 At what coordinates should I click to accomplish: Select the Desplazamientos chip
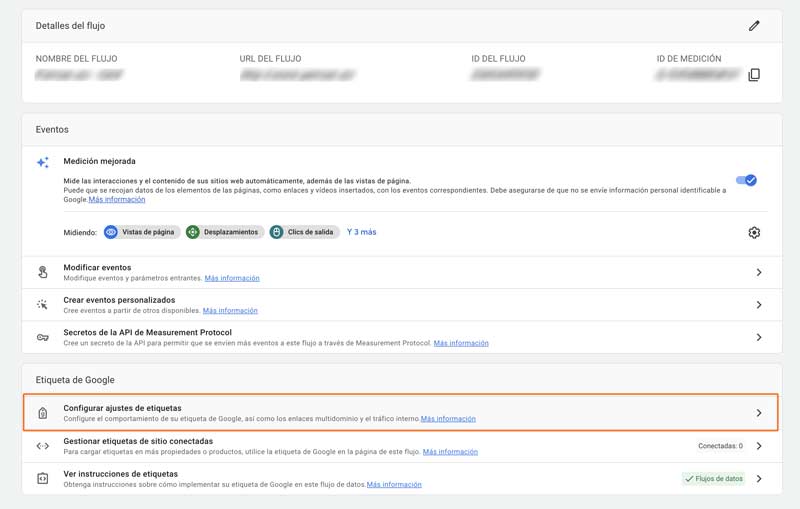[225, 232]
